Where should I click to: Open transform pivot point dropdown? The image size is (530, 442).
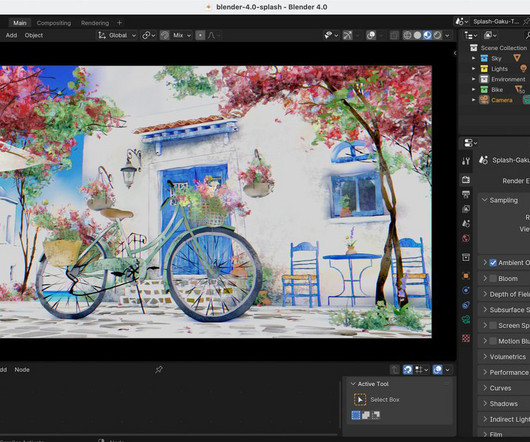149,35
